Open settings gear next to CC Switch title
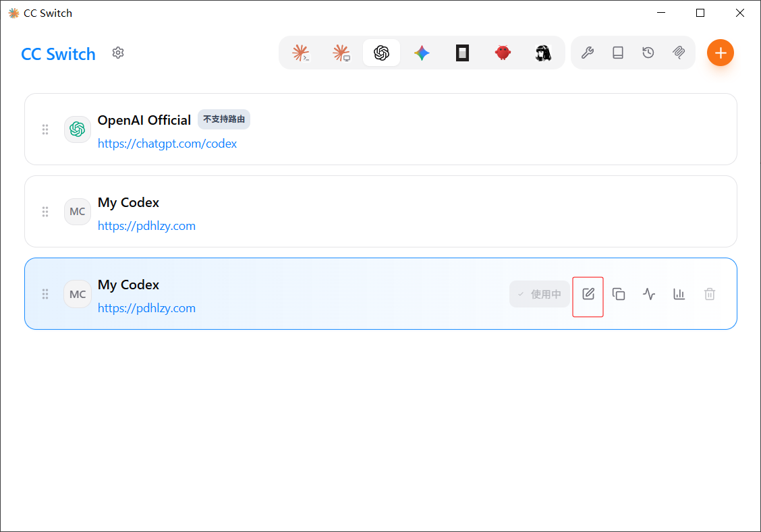761x532 pixels. pyautogui.click(x=118, y=53)
